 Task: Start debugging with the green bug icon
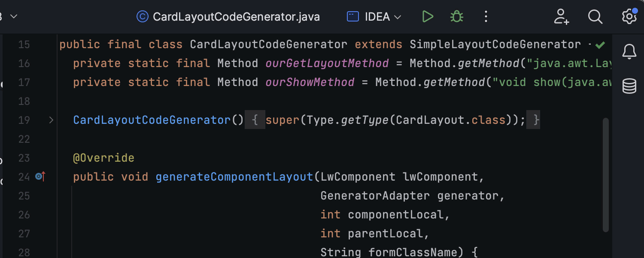coord(456,17)
